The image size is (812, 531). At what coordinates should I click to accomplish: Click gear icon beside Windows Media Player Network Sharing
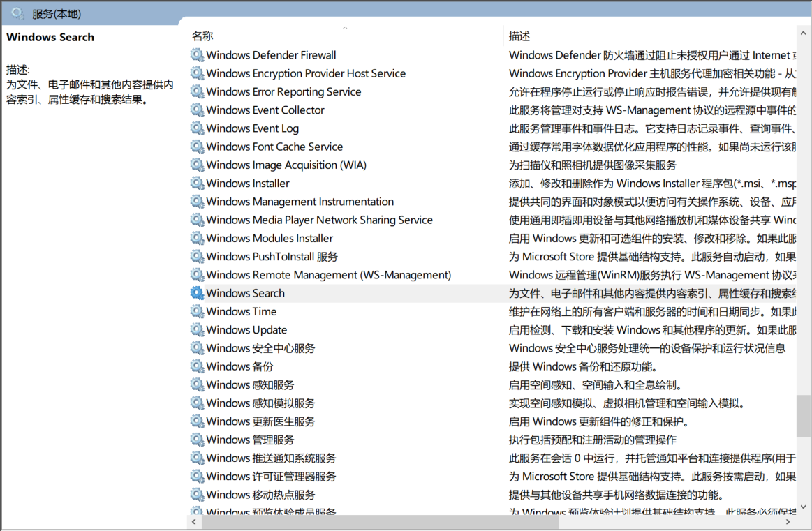pyautogui.click(x=197, y=219)
